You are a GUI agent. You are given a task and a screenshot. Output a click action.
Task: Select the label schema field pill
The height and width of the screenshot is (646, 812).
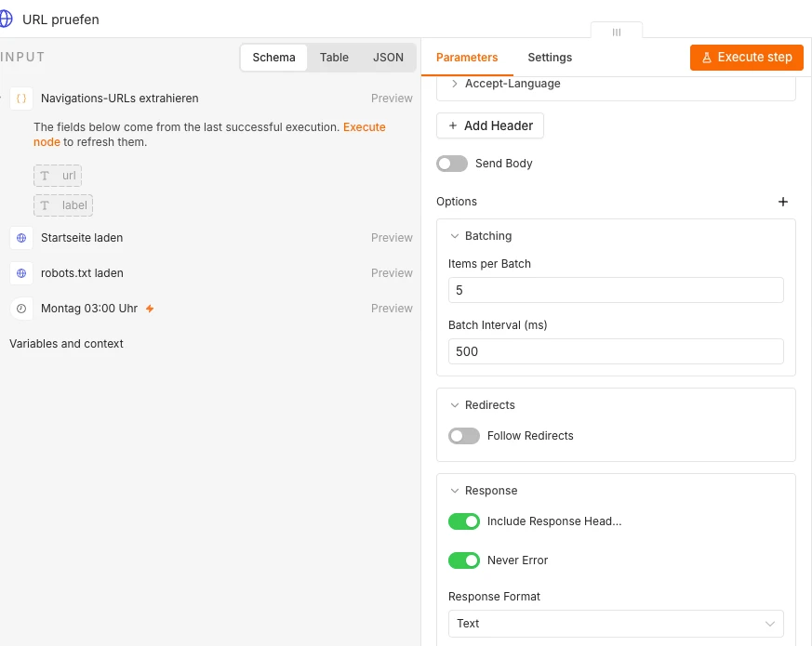click(x=63, y=205)
